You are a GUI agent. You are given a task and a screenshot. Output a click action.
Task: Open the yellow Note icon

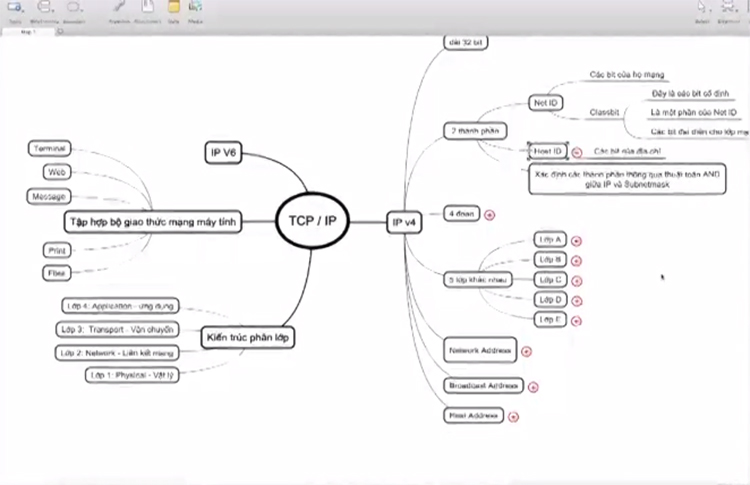click(x=174, y=8)
